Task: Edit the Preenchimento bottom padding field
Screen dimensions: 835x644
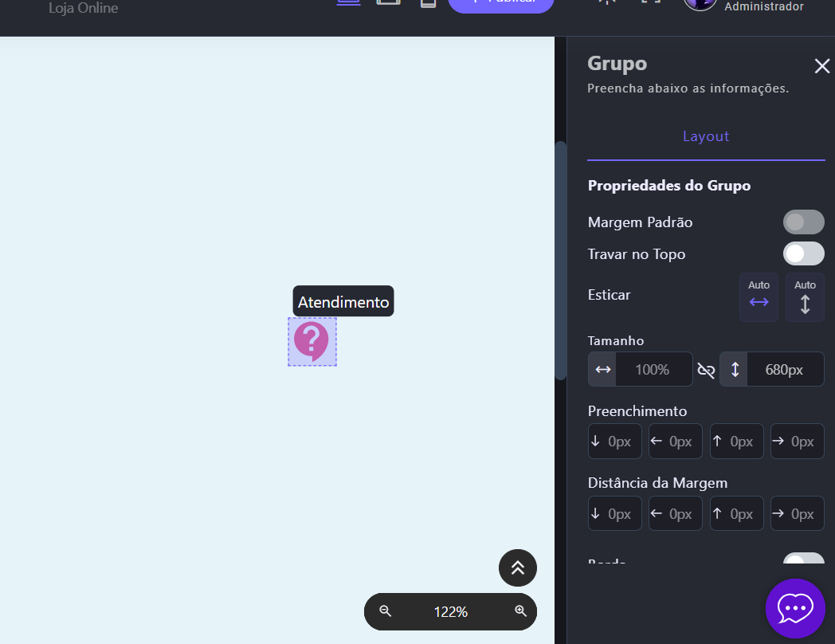Action: click(x=615, y=442)
